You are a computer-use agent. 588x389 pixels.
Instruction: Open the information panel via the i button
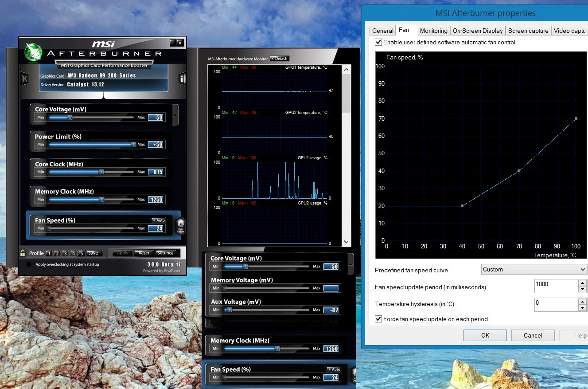182,79
